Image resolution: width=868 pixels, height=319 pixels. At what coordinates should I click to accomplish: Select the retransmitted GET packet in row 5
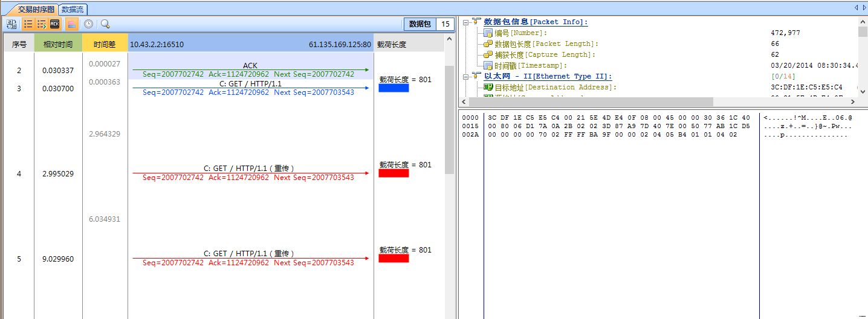(x=250, y=258)
